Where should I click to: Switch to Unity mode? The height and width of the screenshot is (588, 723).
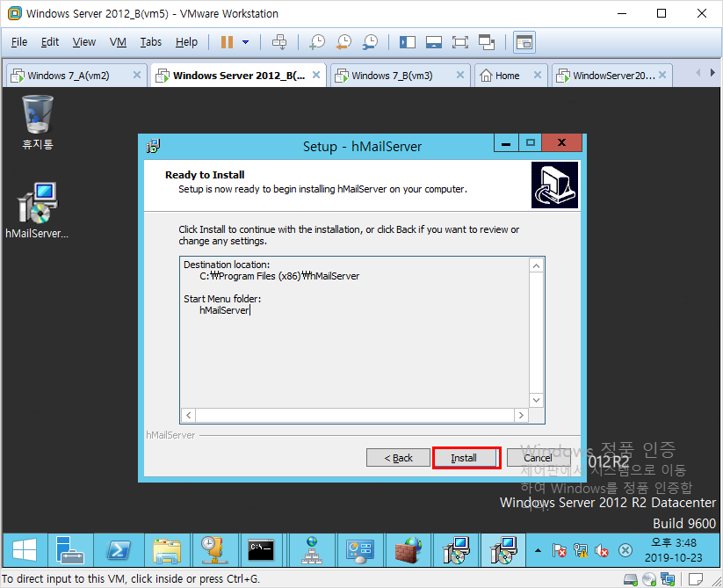tap(487, 42)
